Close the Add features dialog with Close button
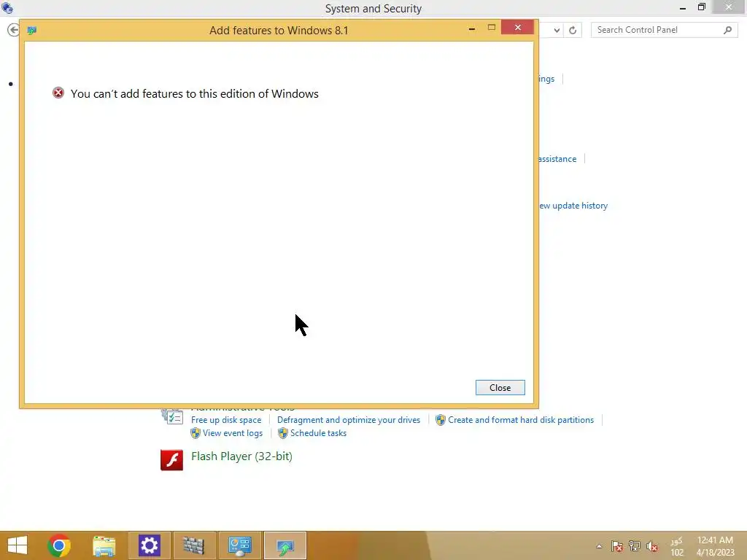The height and width of the screenshot is (560, 747). click(500, 388)
